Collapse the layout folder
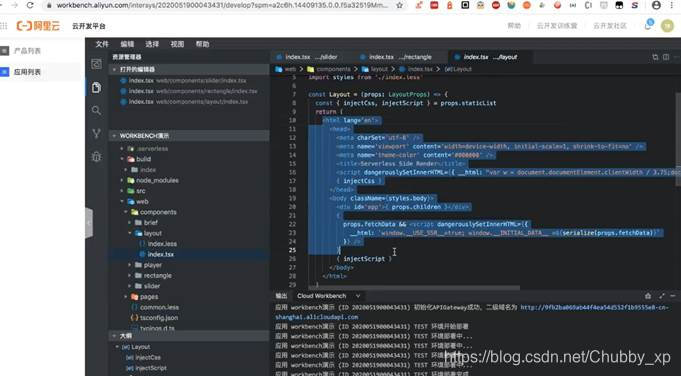681x376 pixels. [x=152, y=233]
